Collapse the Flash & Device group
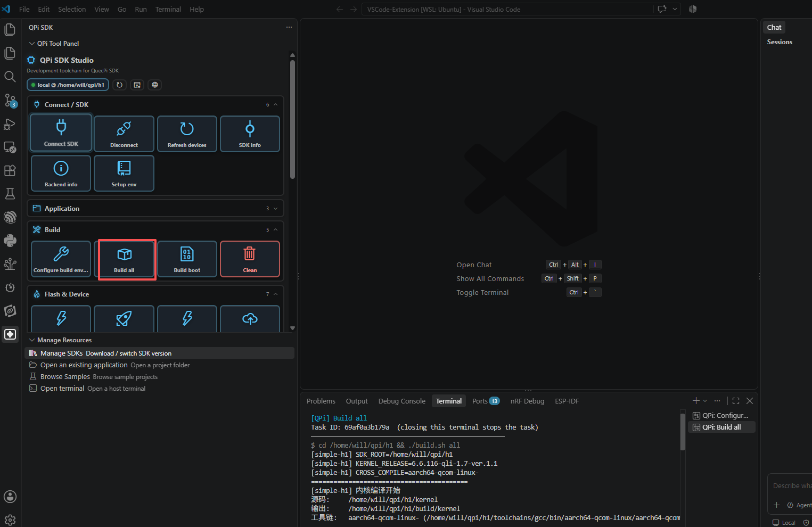The height and width of the screenshot is (527, 812). click(276, 294)
